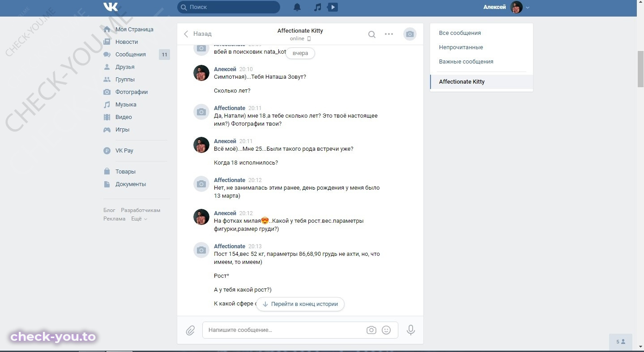This screenshot has height=352, width=644.
Task: Click the Видео film icon in sidebar
Action: pyautogui.click(x=107, y=117)
